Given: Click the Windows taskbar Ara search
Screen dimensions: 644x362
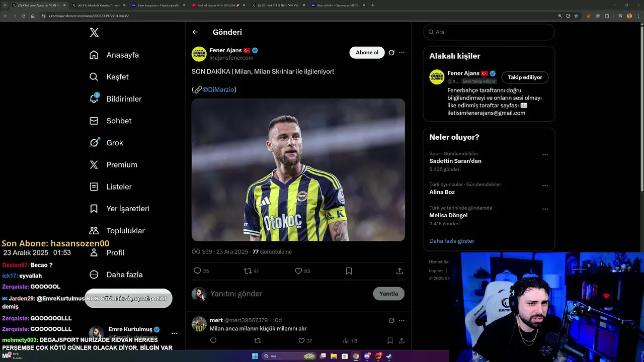Looking at the screenshot, I should pos(289,356).
